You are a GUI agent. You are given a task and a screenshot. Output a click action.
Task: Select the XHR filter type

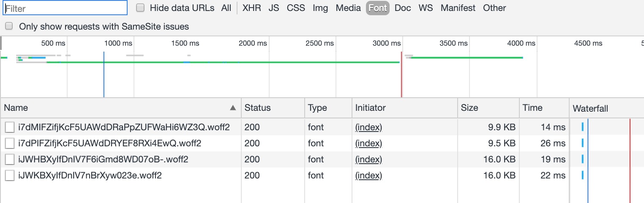click(252, 8)
